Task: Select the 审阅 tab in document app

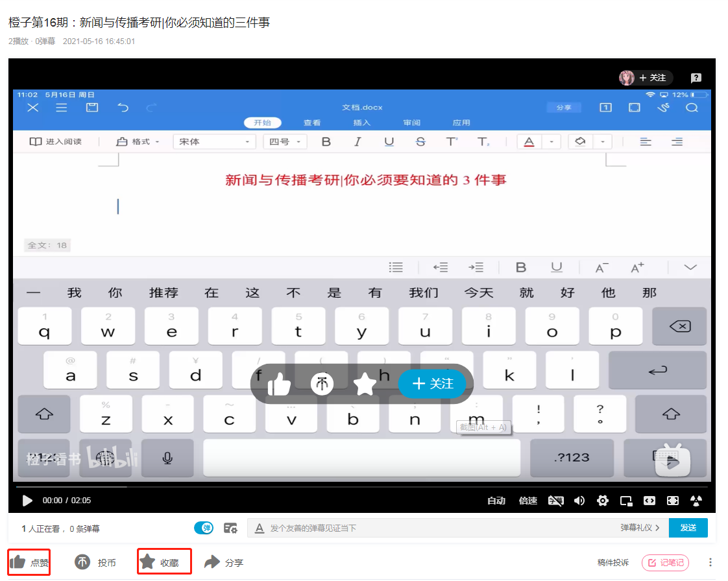Action: pyautogui.click(x=412, y=123)
